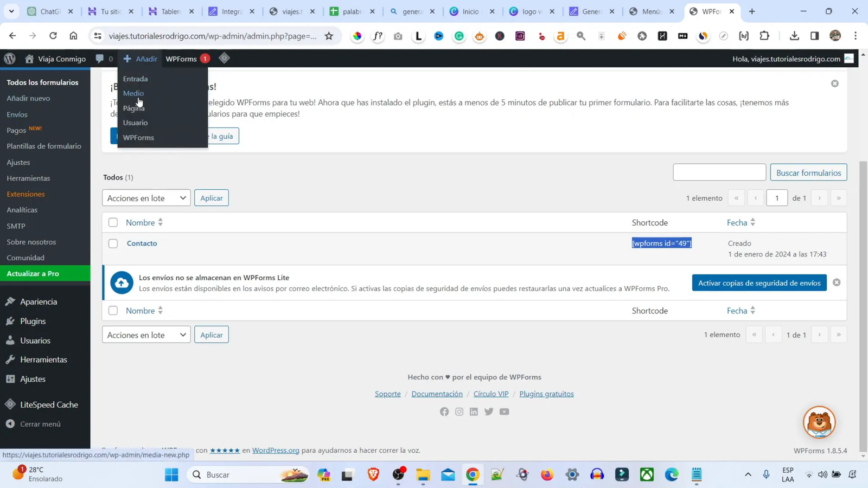The height and width of the screenshot is (488, 868).
Task: Click the Facebook icon in WPForms footer
Action: tap(444, 412)
